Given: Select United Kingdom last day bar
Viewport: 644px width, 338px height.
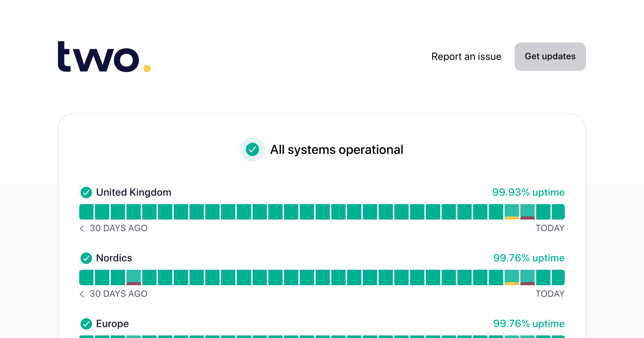Looking at the screenshot, I should pyautogui.click(x=558, y=212).
